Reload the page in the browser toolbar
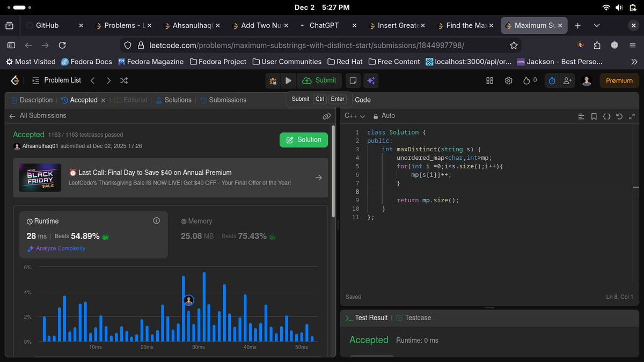The width and height of the screenshot is (644, 362). [x=62, y=46]
